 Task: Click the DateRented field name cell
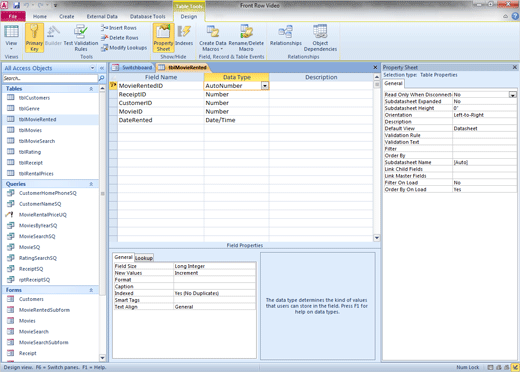tap(160, 120)
